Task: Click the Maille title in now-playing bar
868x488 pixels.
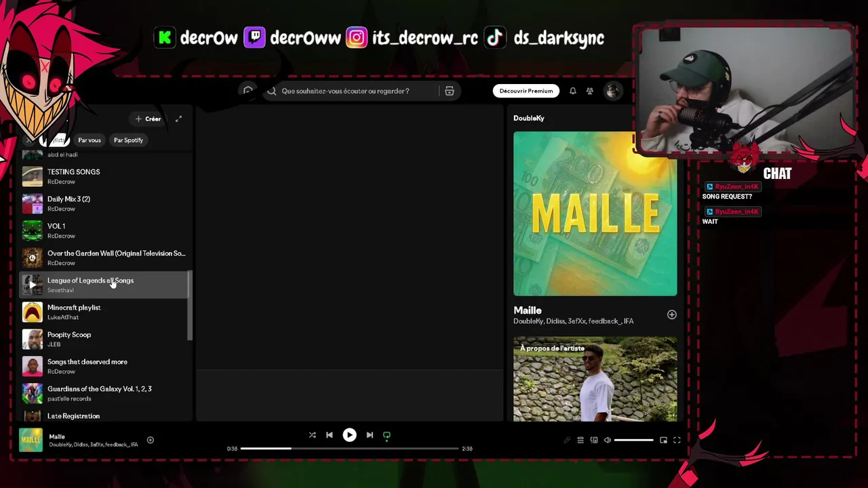Action: (x=57, y=436)
